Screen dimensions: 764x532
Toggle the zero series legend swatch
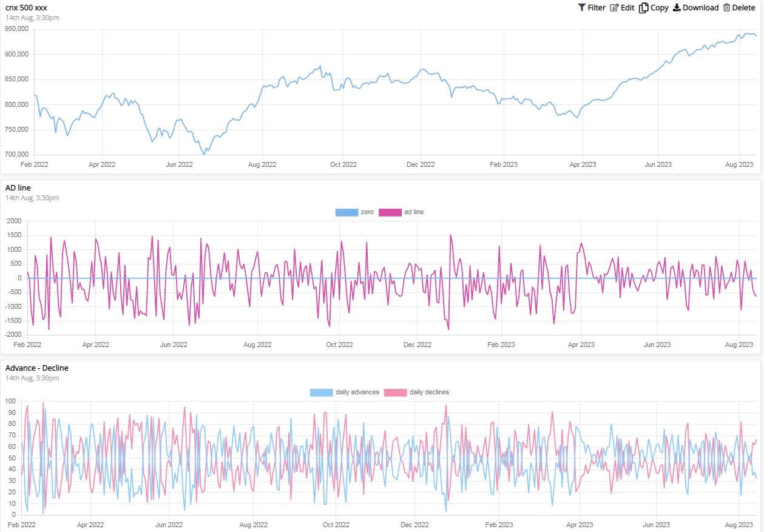tap(347, 212)
